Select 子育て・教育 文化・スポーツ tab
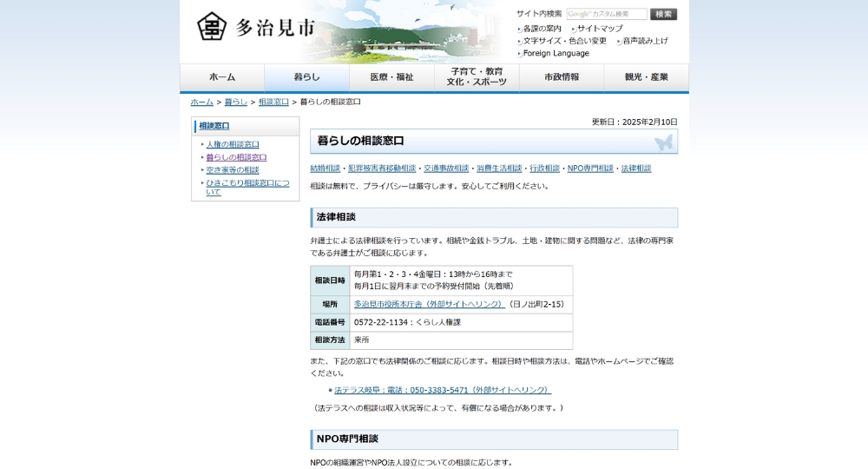The image size is (868, 469). pyautogui.click(x=477, y=77)
